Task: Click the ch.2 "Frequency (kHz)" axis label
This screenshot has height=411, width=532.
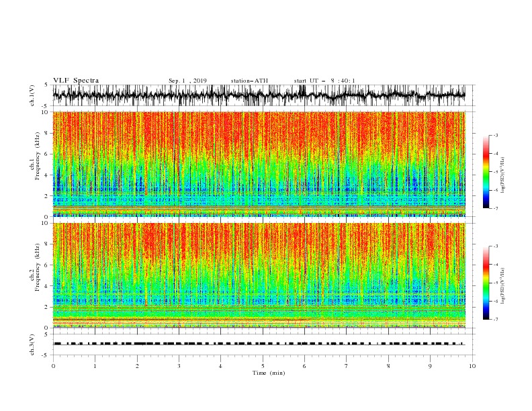Action: click(x=37, y=267)
